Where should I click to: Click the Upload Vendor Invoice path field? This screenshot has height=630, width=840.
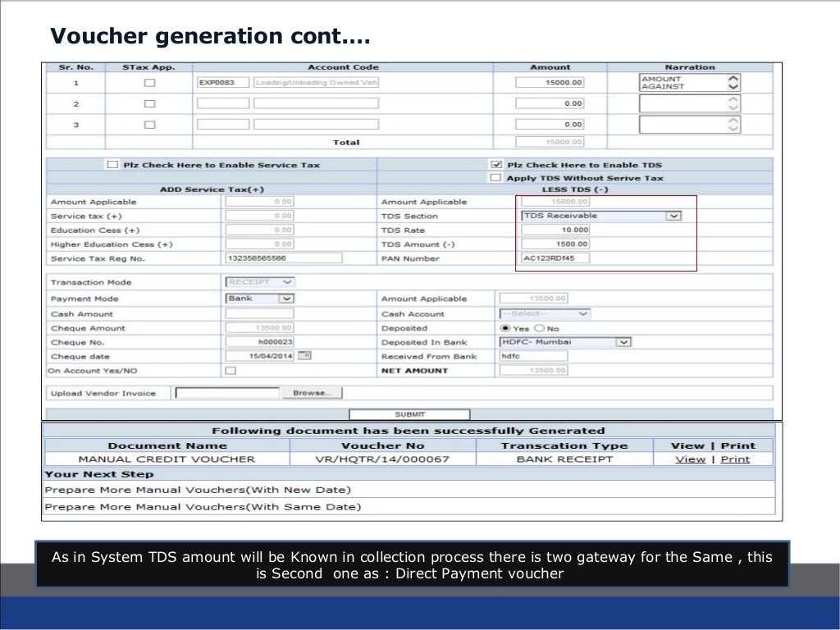[227, 393]
